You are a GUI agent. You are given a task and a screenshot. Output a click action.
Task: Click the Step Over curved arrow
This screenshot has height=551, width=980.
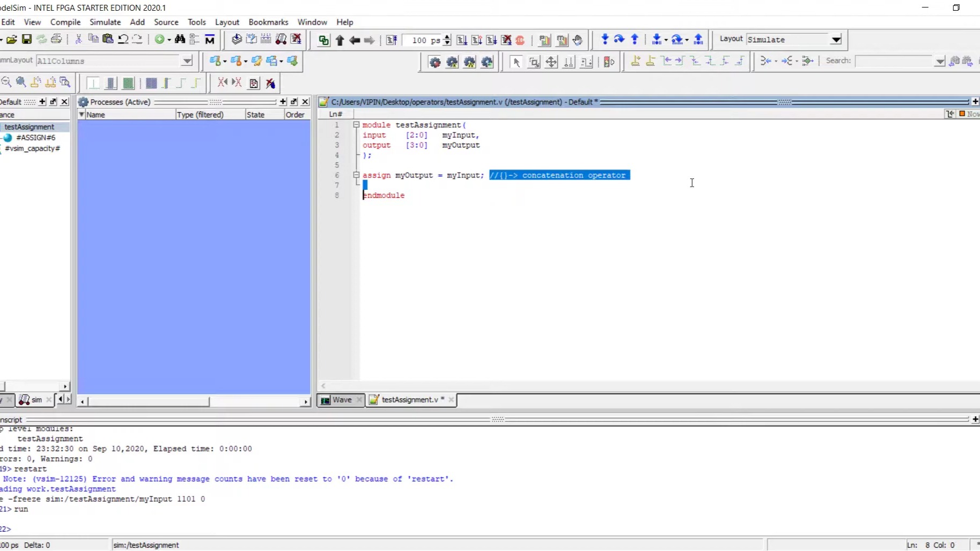619,39
